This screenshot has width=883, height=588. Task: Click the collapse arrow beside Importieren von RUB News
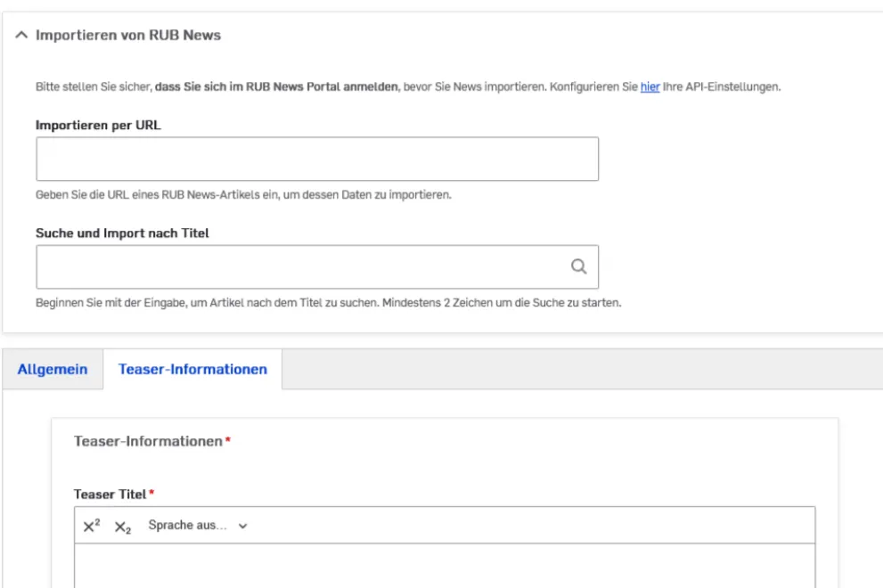point(20,36)
